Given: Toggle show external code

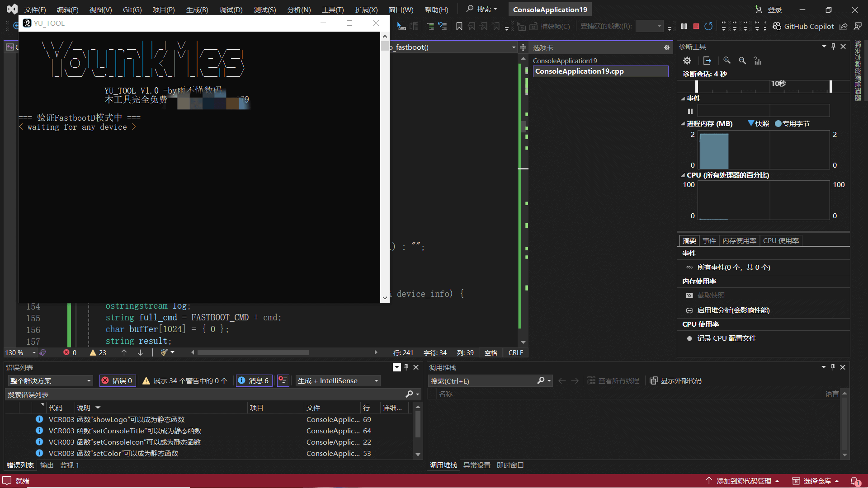Looking at the screenshot, I should coord(676,381).
